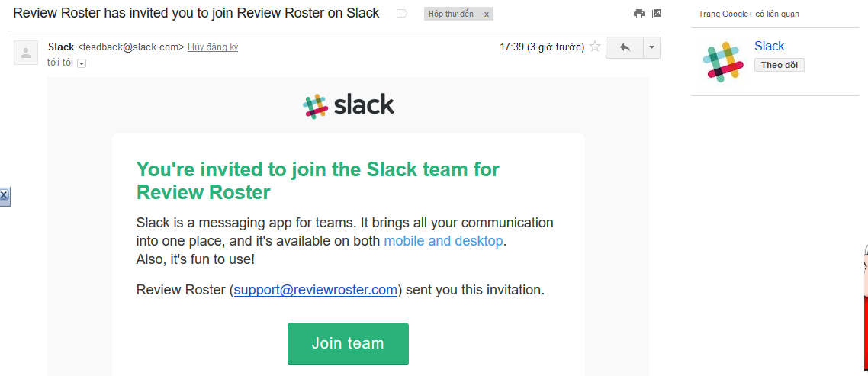Open the 'mobile and desktop' link

pos(443,241)
